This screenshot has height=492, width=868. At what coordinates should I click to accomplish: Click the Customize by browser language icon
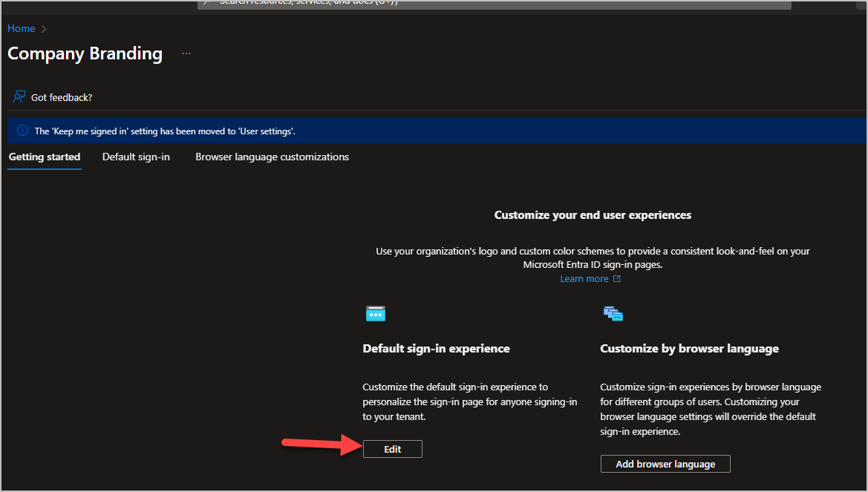613,314
